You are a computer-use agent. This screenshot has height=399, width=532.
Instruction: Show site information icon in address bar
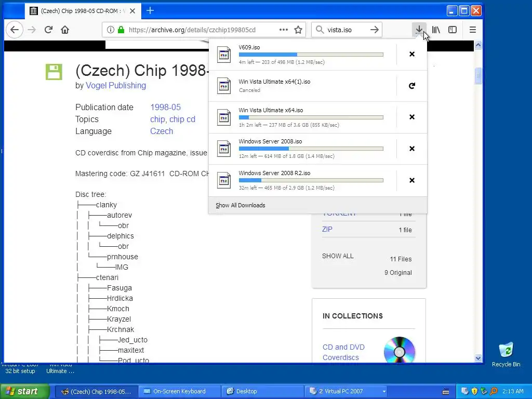111,30
